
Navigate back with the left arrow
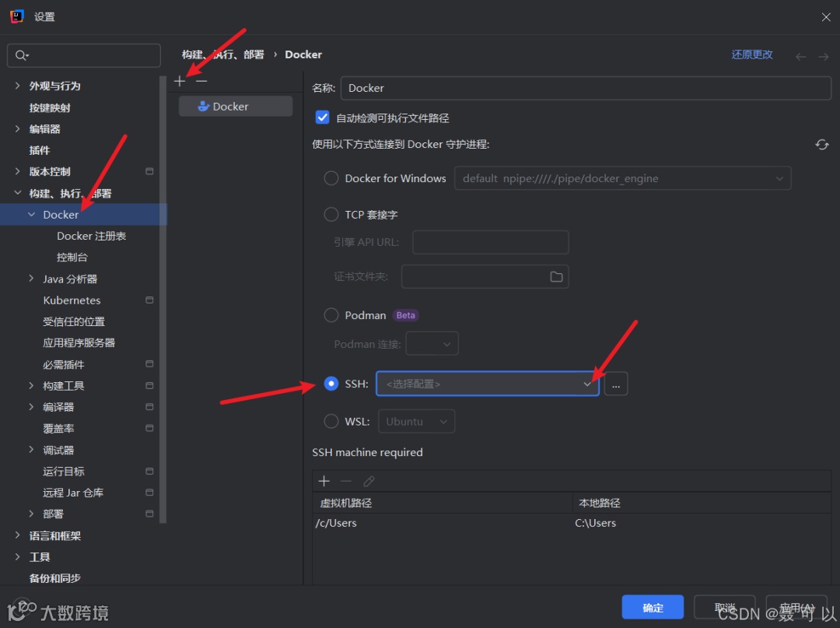click(x=801, y=56)
